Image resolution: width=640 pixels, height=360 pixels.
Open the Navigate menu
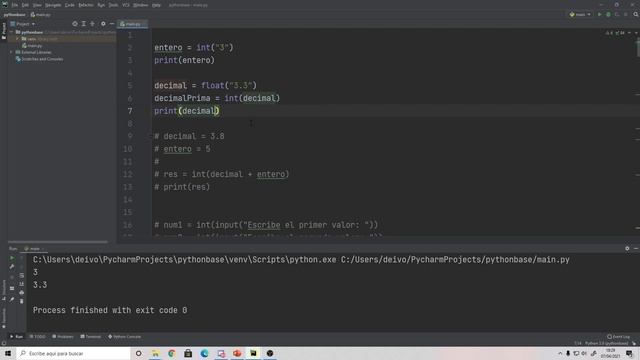(x=53, y=5)
